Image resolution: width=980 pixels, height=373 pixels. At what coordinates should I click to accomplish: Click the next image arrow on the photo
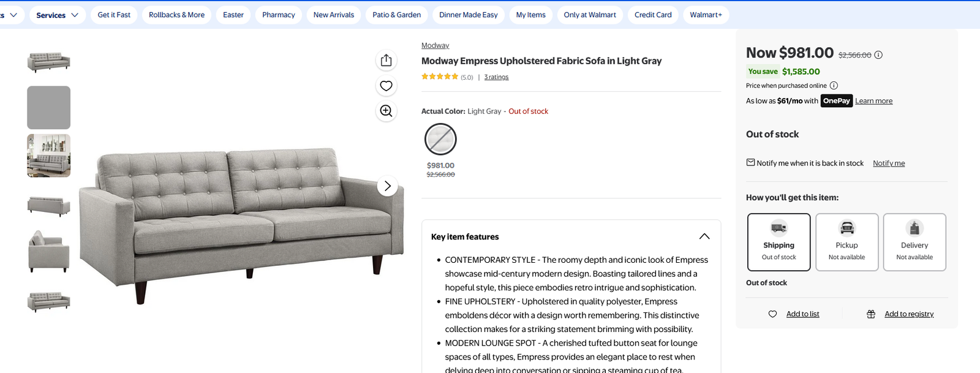pyautogui.click(x=388, y=186)
